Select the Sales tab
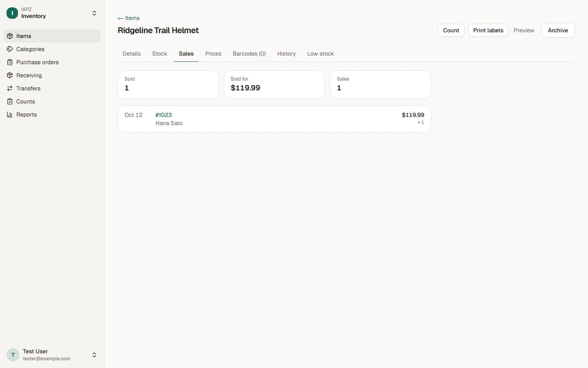The width and height of the screenshot is (588, 368). click(186, 54)
